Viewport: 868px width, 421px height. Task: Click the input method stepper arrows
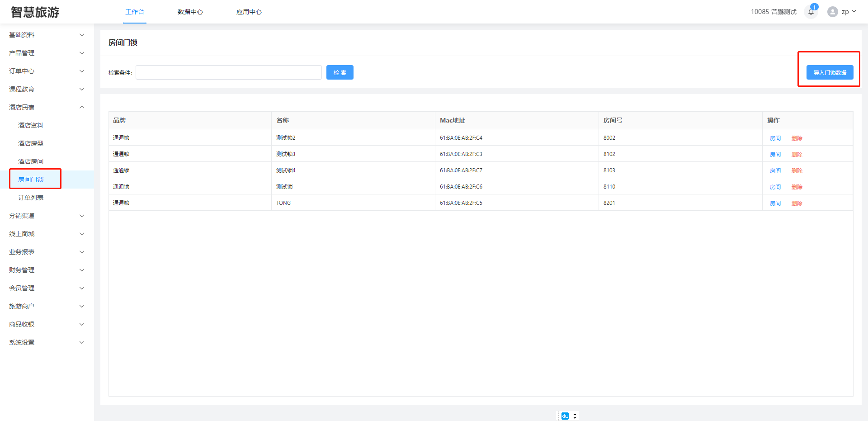pyautogui.click(x=575, y=416)
